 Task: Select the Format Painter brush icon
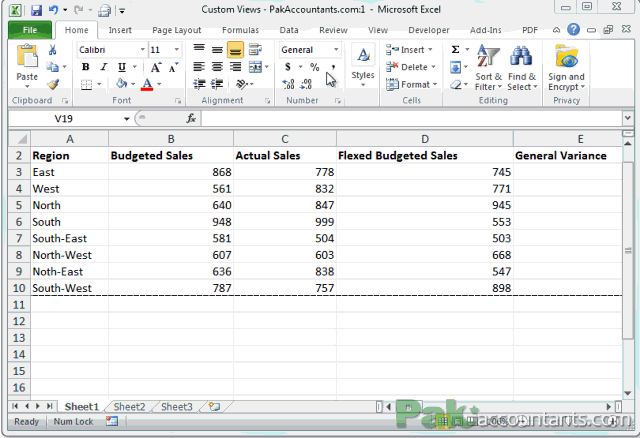pyautogui.click(x=53, y=84)
